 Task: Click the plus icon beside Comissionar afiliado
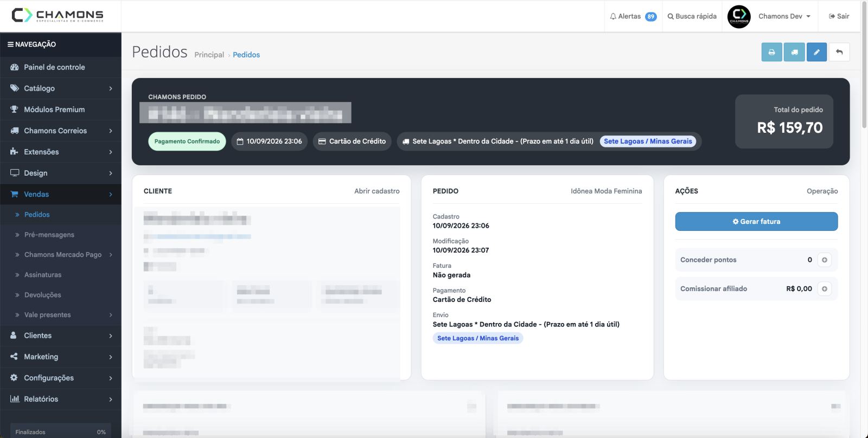click(x=825, y=288)
